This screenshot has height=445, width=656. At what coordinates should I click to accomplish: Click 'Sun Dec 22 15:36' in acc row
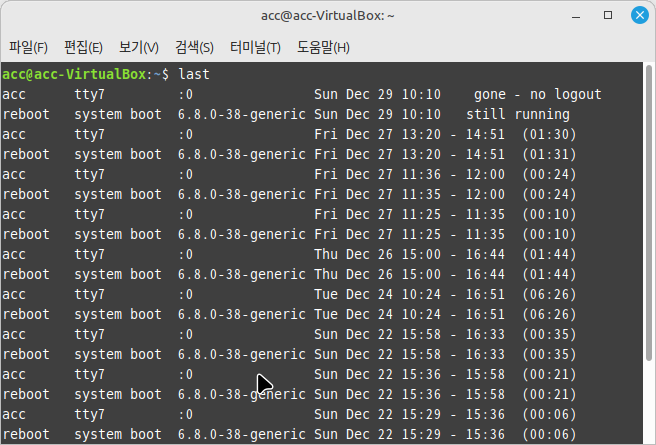[x=377, y=374]
